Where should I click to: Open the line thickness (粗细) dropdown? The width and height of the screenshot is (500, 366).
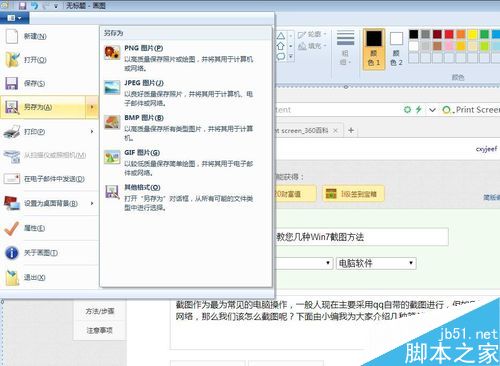[x=345, y=48]
